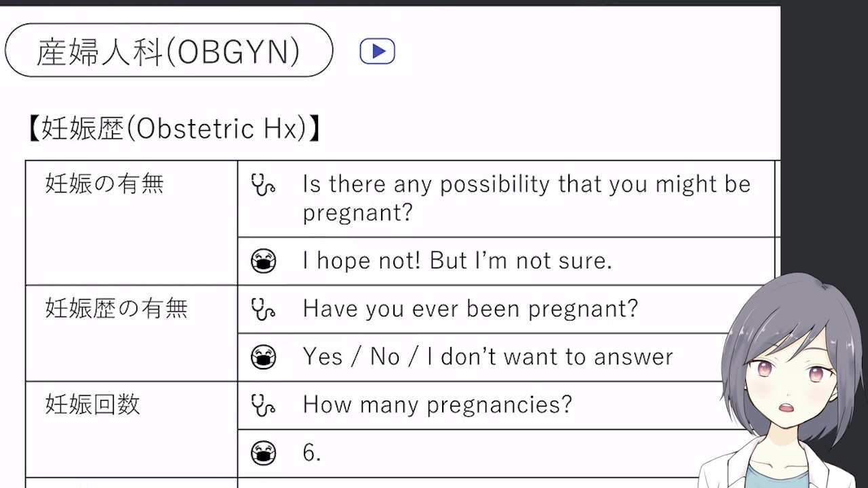Click masked face icon beside "I hope not!"

[263, 261]
